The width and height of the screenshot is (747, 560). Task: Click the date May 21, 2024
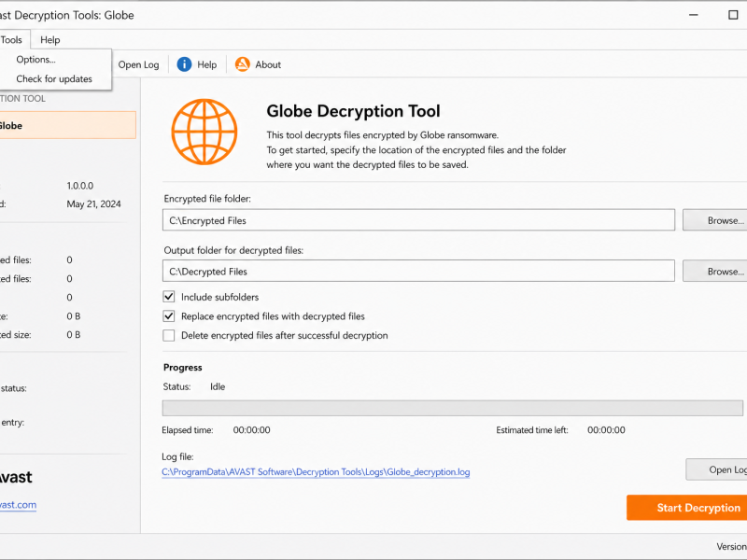pos(94,203)
